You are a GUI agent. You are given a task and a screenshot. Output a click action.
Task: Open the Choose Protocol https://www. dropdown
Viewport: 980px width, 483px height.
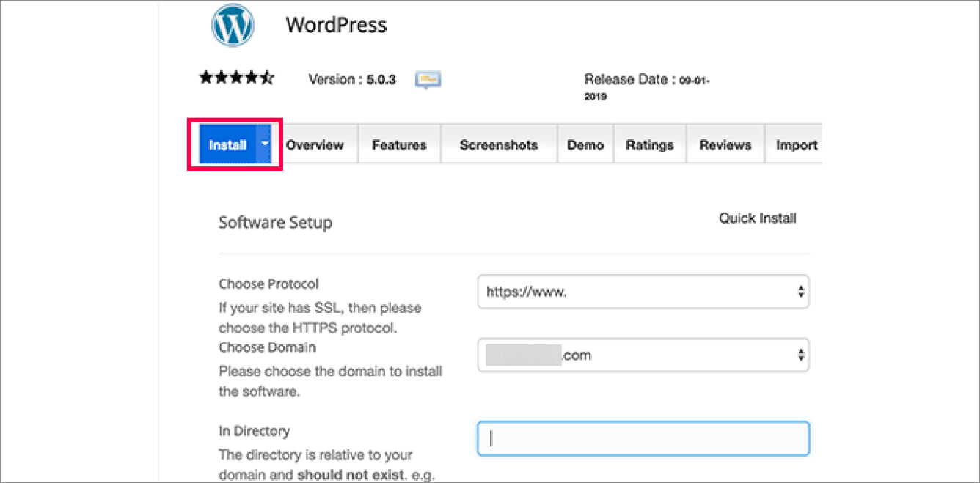[x=643, y=292]
